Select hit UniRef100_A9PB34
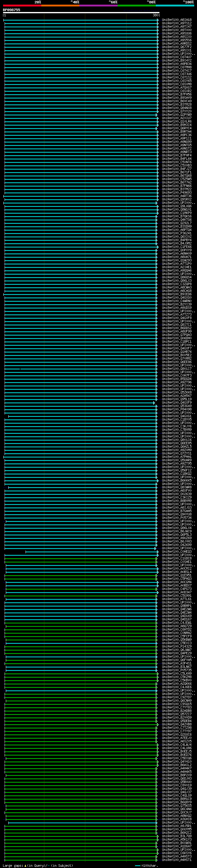Viewport: 197px width, 868px height. pyautogui.click(x=176, y=64)
